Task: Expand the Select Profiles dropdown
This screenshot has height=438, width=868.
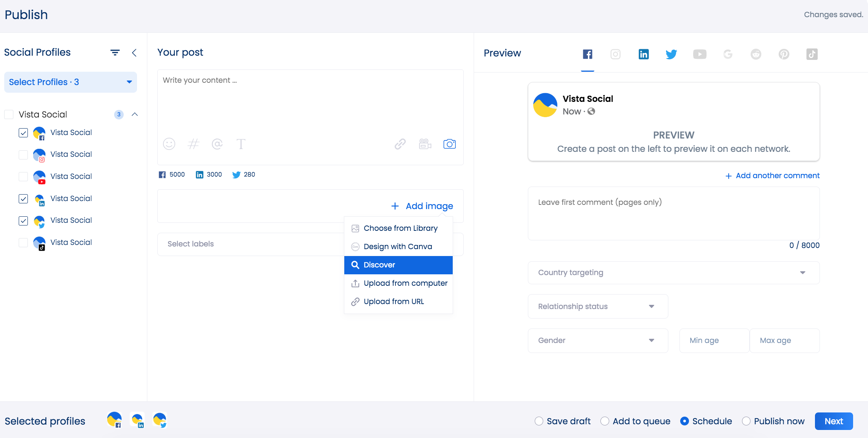Action: pos(70,82)
